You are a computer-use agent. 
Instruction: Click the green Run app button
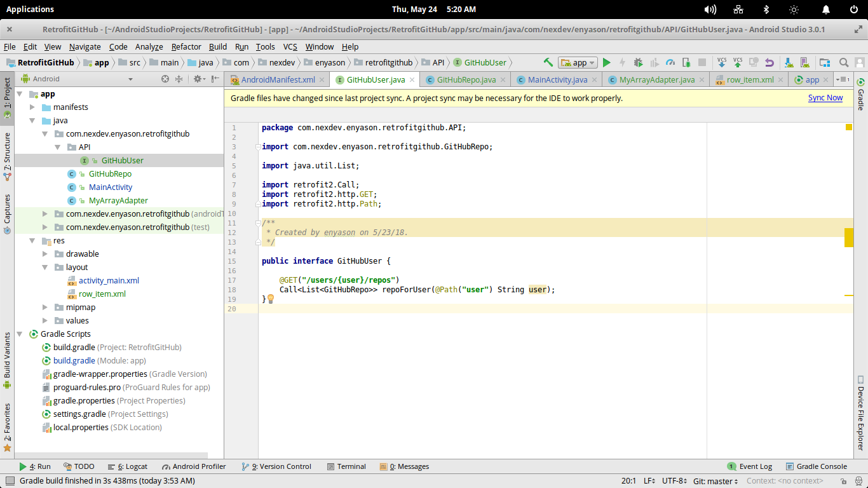pos(606,62)
